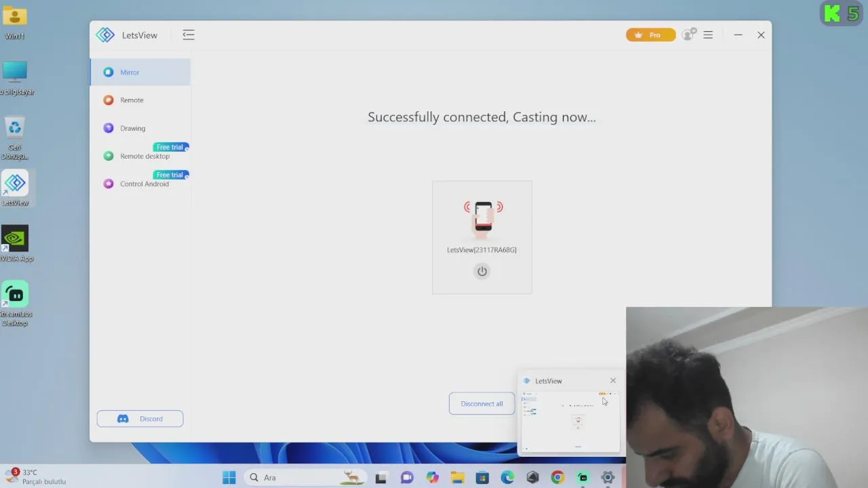The height and width of the screenshot is (488, 868).
Task: Open File Explorer from taskbar
Action: pos(458,477)
